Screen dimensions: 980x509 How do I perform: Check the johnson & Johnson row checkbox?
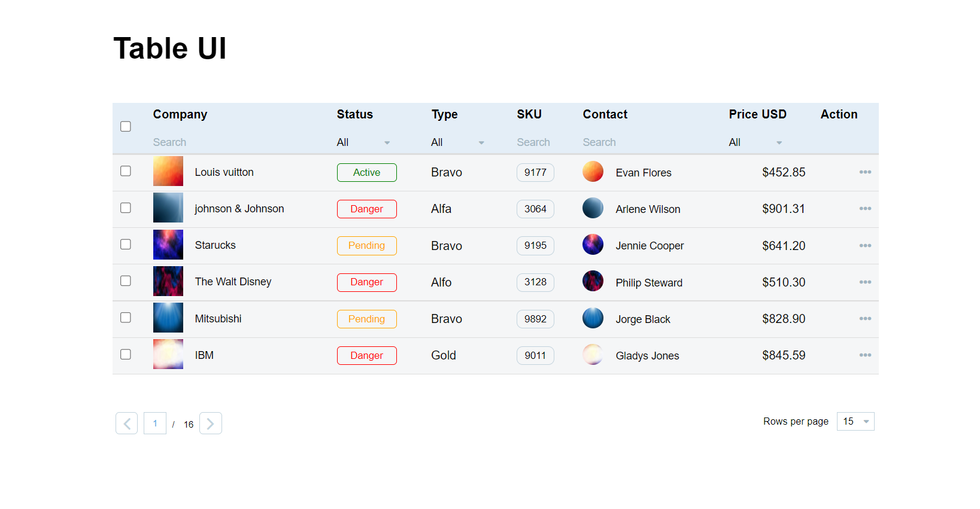pos(126,208)
